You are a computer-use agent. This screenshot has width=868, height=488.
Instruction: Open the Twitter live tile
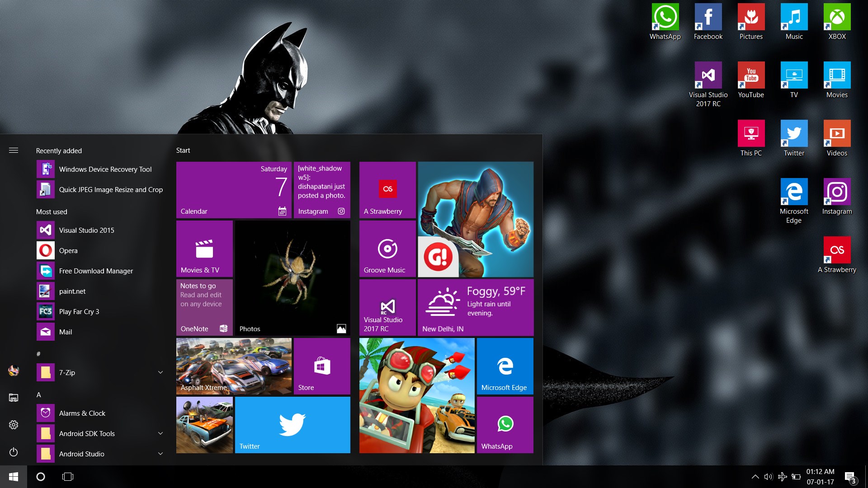[x=292, y=425]
